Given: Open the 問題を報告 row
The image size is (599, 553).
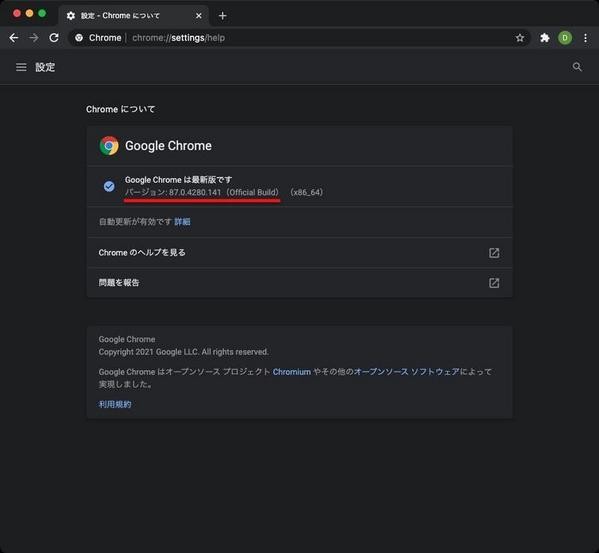Looking at the screenshot, I should [300, 283].
